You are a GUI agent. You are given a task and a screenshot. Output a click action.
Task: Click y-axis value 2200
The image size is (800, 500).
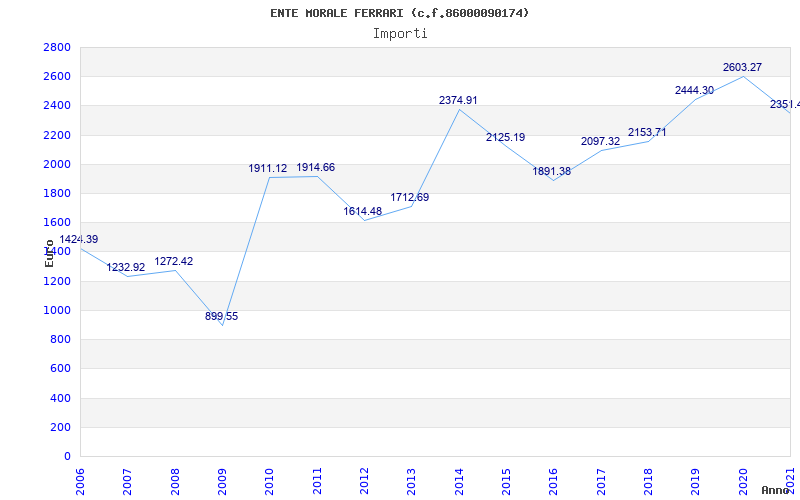pos(57,135)
